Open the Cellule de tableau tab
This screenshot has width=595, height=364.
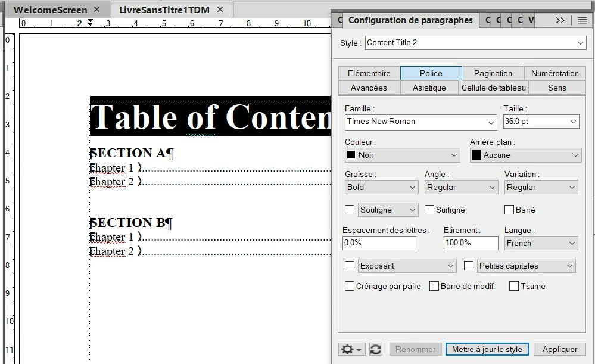point(494,88)
